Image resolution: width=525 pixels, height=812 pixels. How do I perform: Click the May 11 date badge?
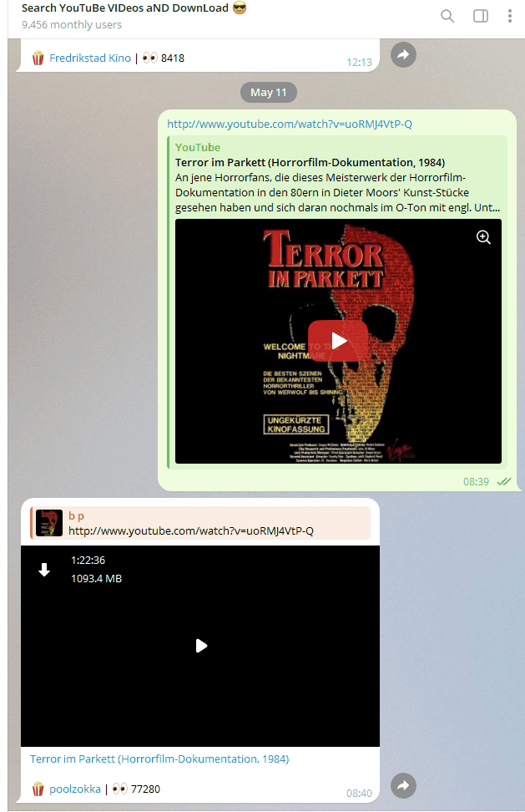[x=269, y=92]
